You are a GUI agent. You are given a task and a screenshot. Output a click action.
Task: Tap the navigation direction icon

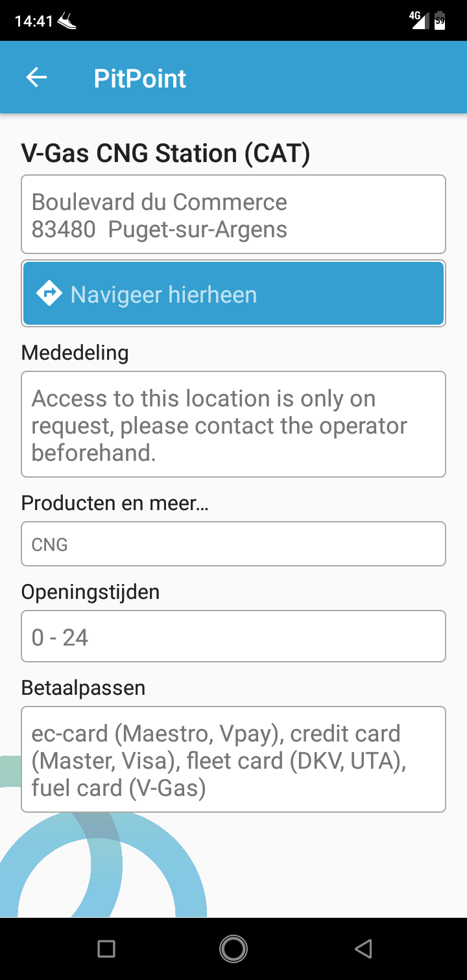click(49, 294)
